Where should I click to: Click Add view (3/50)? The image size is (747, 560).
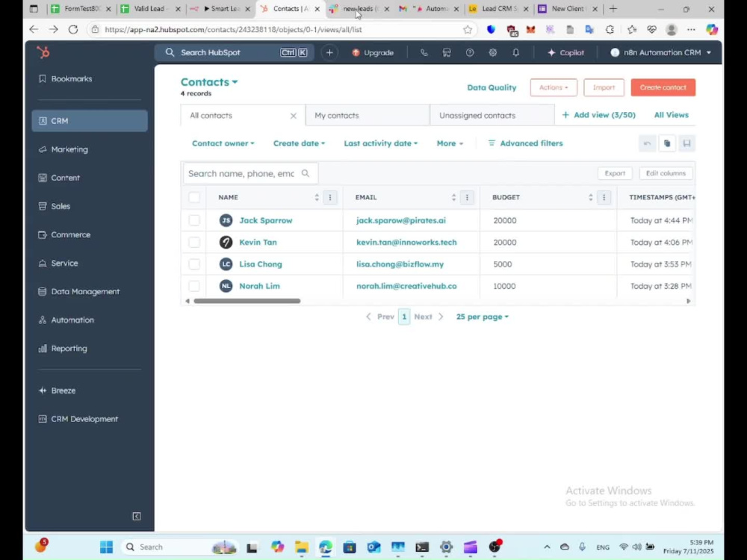(x=598, y=115)
